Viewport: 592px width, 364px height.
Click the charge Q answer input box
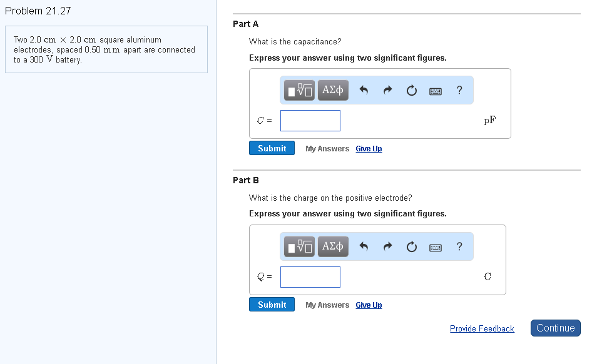pos(310,277)
